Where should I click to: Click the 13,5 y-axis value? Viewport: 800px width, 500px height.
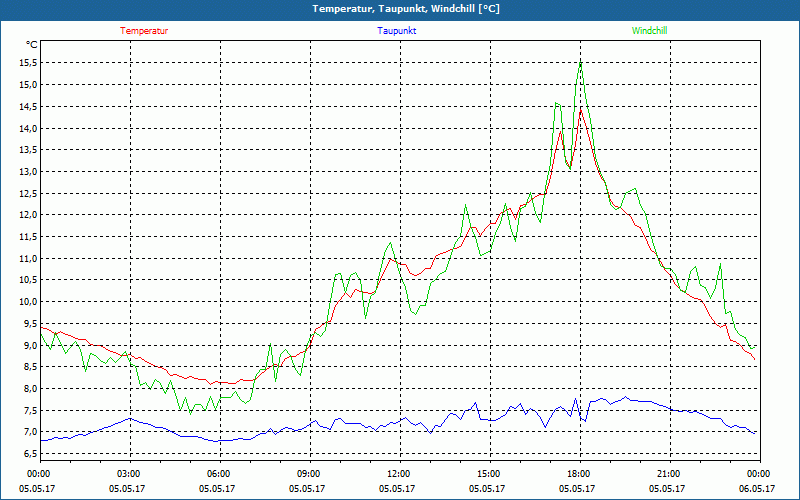[28, 150]
